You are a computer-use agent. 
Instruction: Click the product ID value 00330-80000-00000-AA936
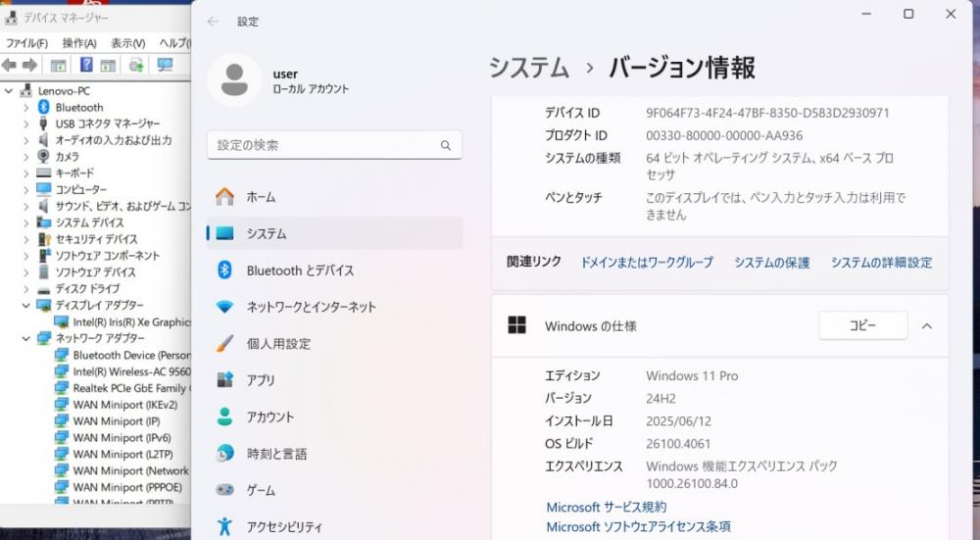click(724, 135)
